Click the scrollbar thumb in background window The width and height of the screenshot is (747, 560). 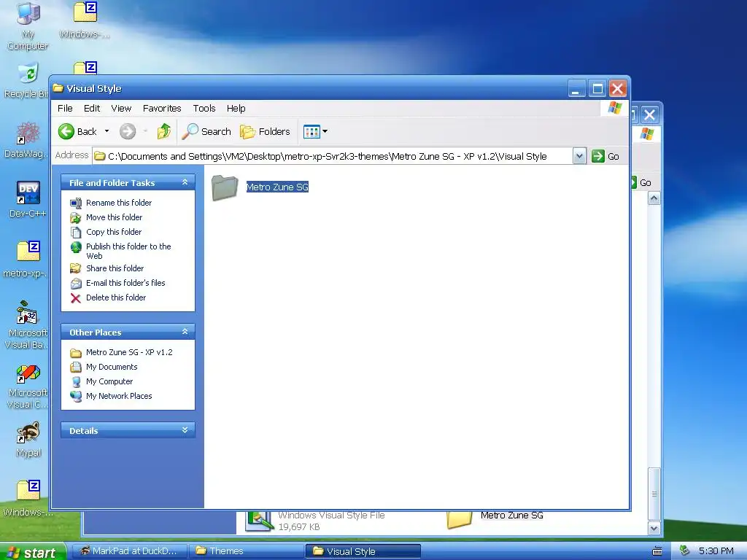(654, 494)
